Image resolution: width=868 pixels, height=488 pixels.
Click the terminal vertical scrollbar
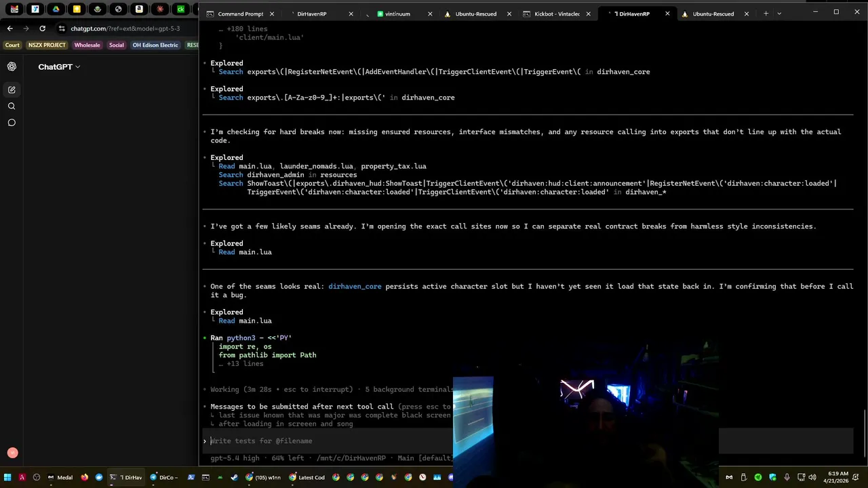(x=865, y=434)
